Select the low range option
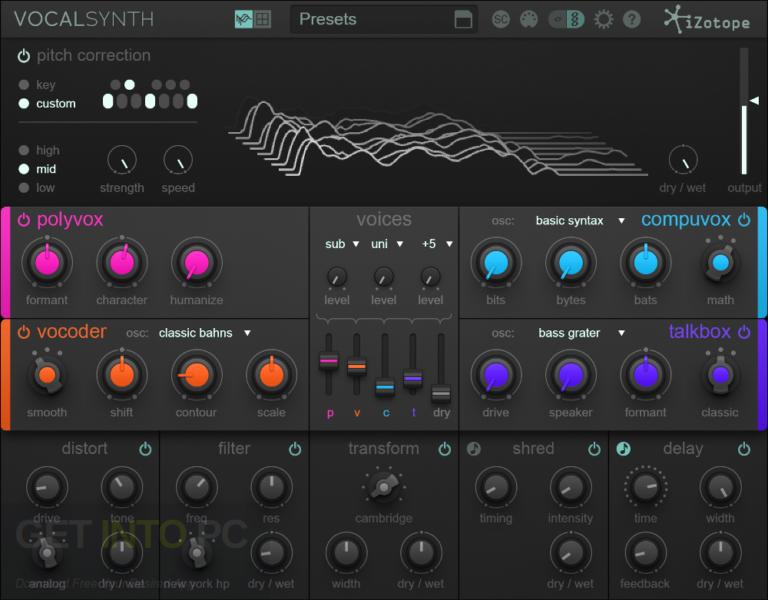The width and height of the screenshot is (768, 600). (24, 188)
